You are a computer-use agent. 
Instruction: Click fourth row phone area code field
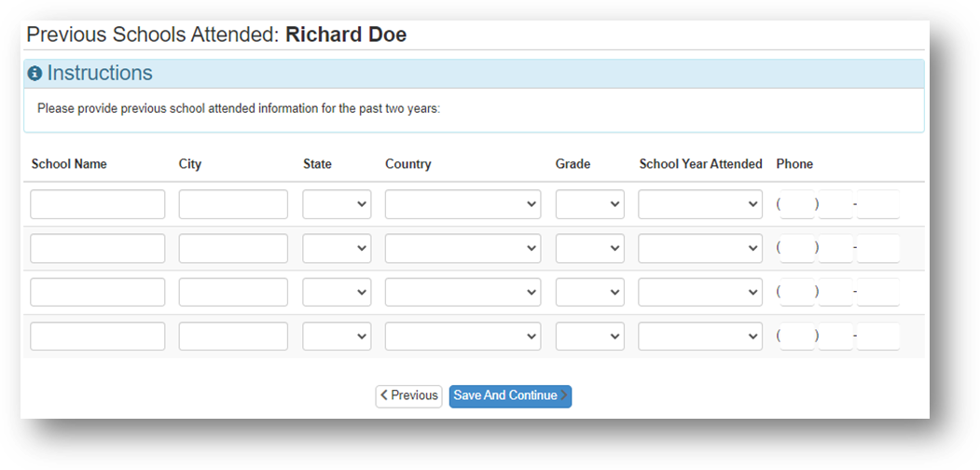click(797, 337)
